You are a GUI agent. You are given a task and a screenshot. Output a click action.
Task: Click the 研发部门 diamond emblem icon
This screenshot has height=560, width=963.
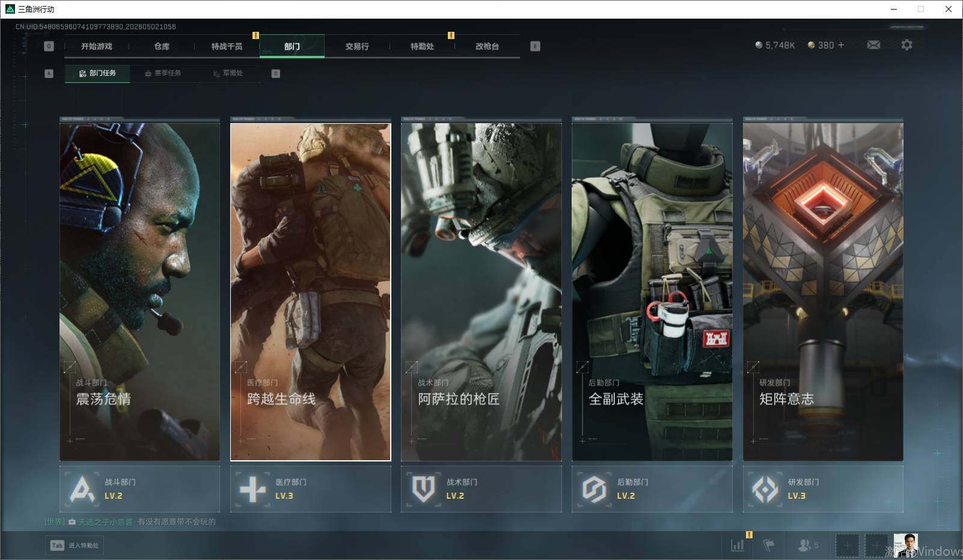click(x=765, y=489)
